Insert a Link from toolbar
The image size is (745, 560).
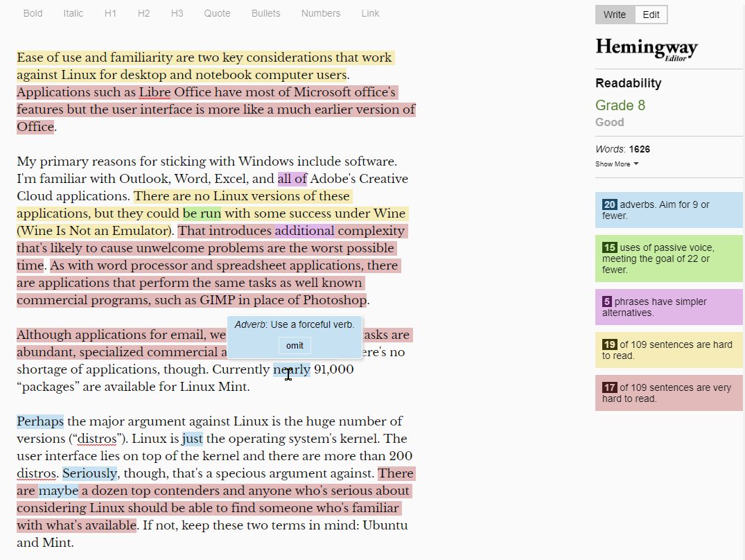click(x=370, y=13)
